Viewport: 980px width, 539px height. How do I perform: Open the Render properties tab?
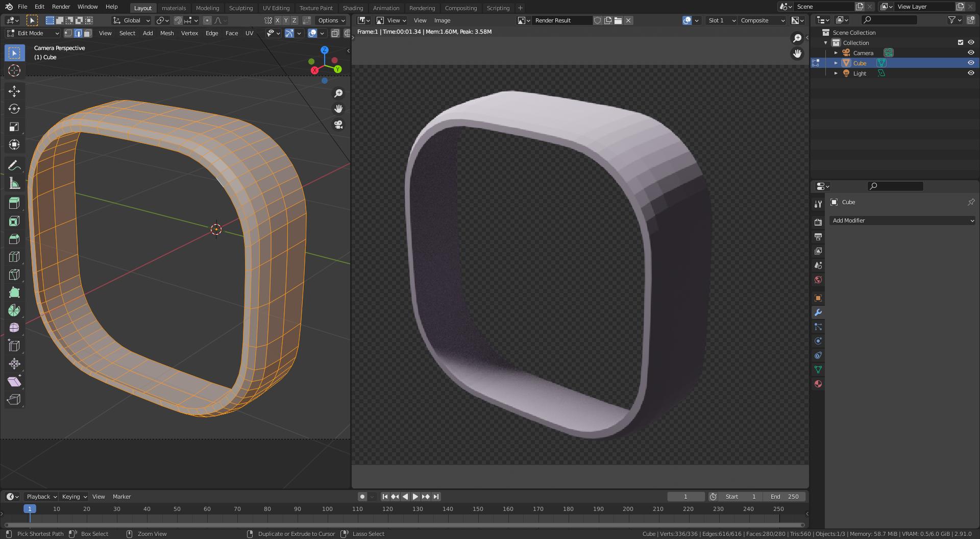(x=818, y=222)
